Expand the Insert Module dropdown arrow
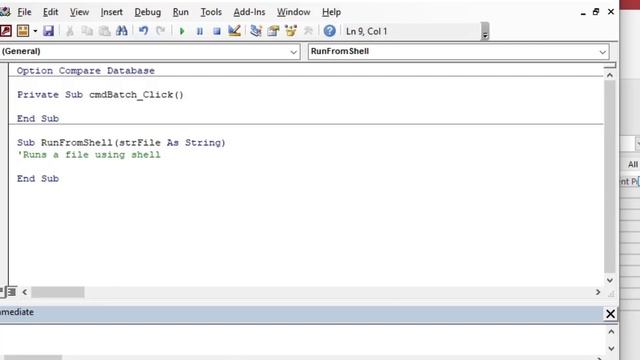 [x=35, y=31]
